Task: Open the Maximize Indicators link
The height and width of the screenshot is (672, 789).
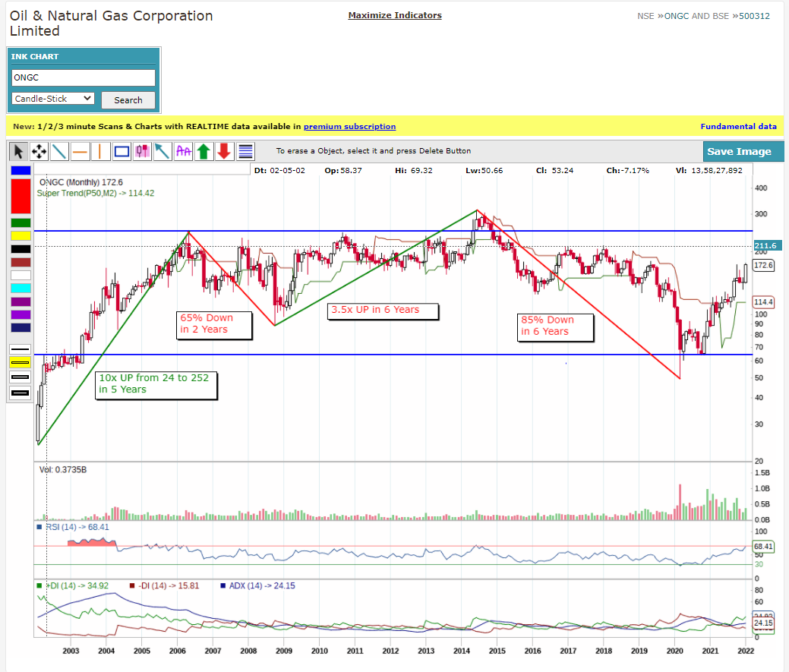Action: coord(395,15)
